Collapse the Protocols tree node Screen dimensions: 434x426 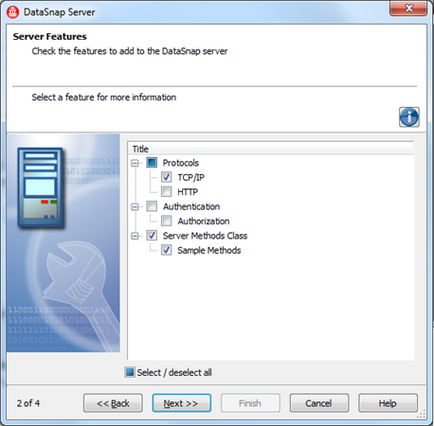pos(135,163)
